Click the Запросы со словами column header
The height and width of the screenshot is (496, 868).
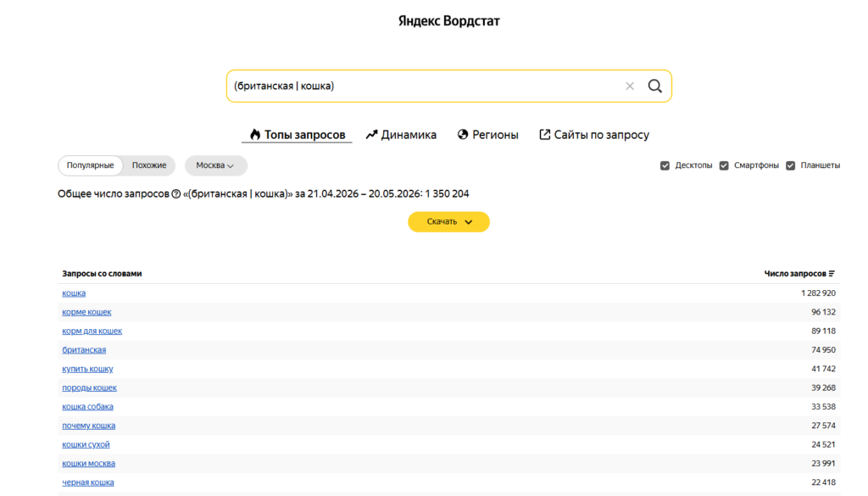[x=102, y=274]
